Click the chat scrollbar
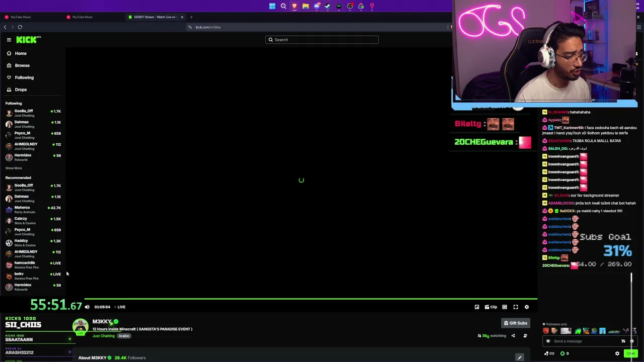 tap(631, 278)
